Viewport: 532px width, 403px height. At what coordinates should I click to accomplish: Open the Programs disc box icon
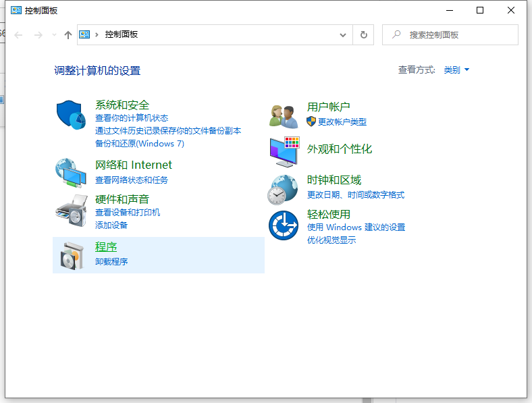tap(72, 256)
